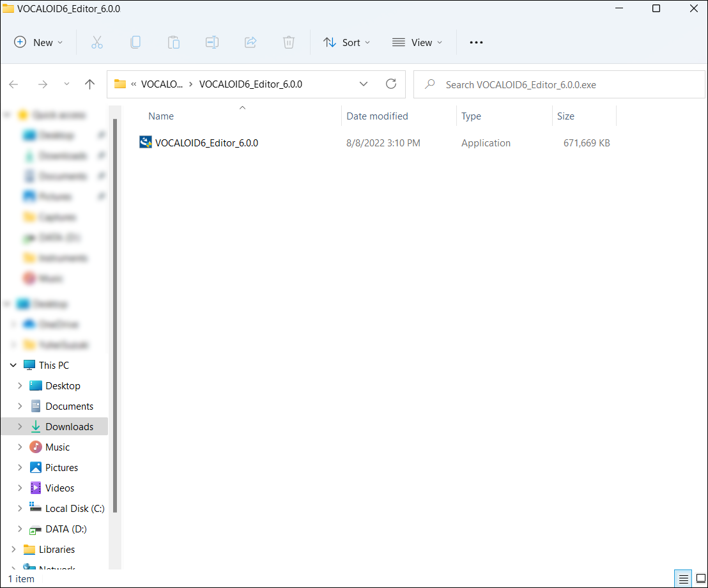This screenshot has width=708, height=588.
Task: Switch to details view in the status bar
Action: pyautogui.click(x=682, y=578)
